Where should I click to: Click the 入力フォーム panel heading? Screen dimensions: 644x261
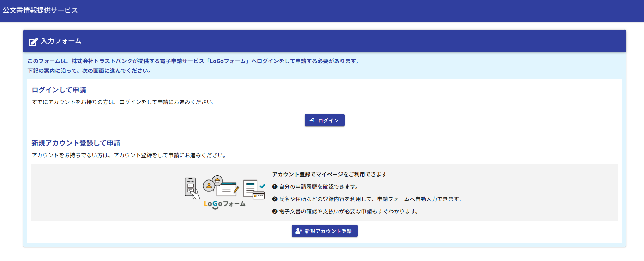tap(61, 41)
